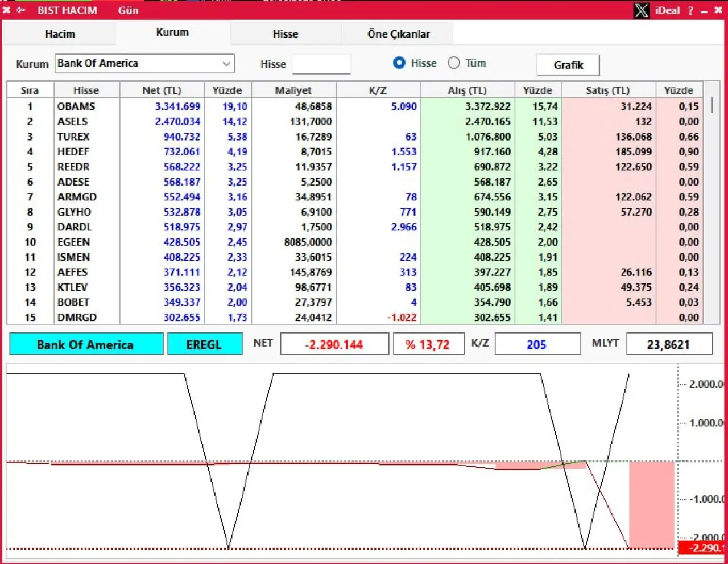Screen dimensions: 728x564
Task: Select the Hisse radio button
Action: [x=399, y=63]
